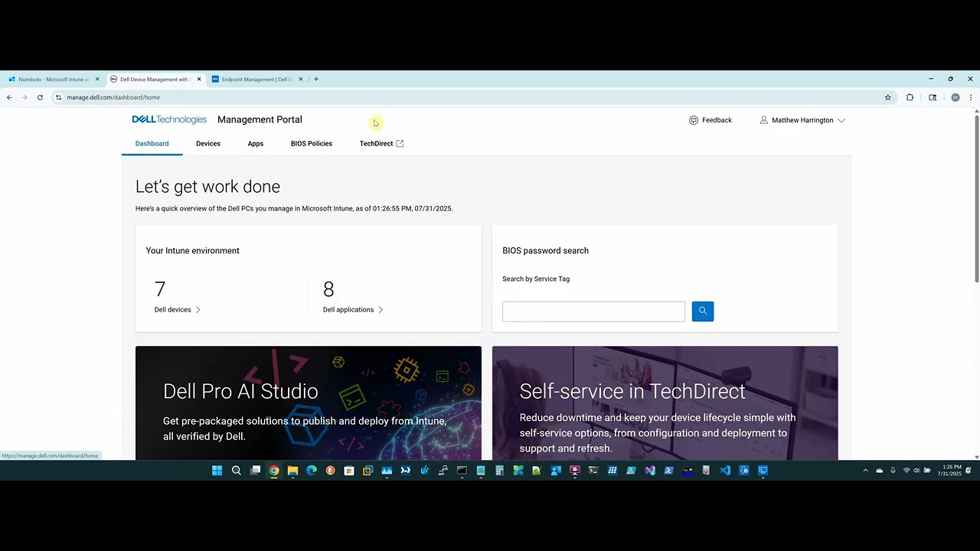Click the Feedback smiley icon
The image size is (980, 551).
694,120
